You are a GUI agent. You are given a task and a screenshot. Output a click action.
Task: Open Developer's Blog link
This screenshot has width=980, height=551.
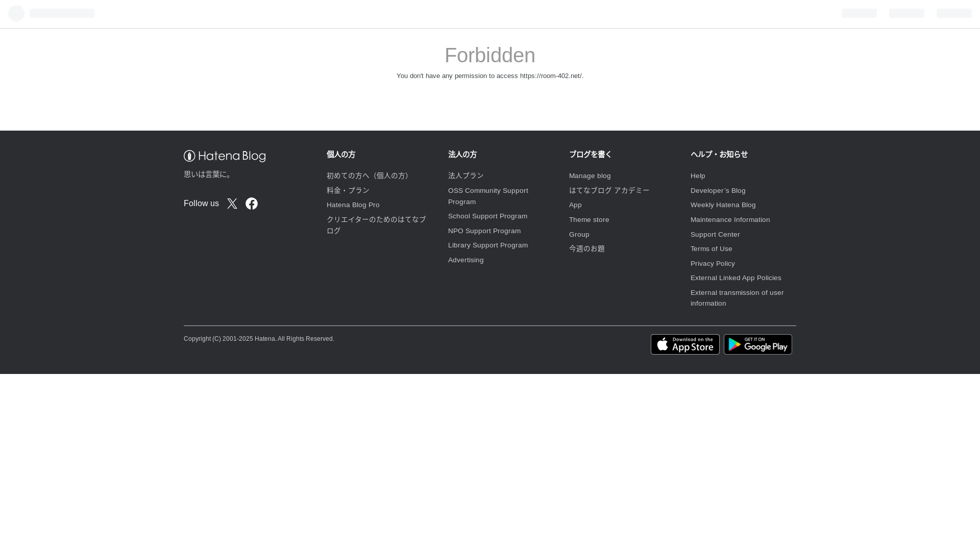(x=718, y=191)
